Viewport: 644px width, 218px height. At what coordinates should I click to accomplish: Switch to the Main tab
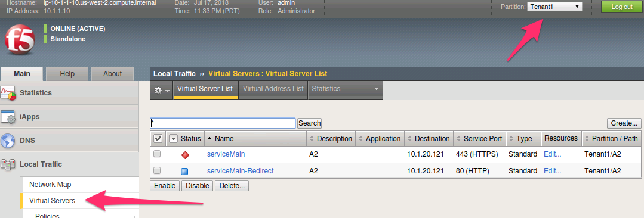click(21, 74)
